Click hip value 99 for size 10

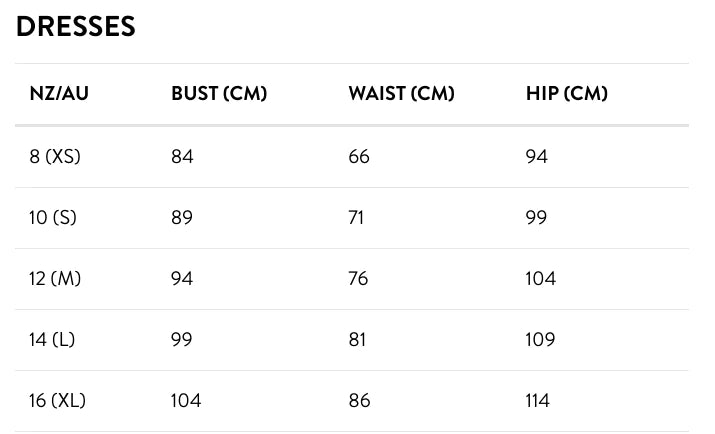536,218
